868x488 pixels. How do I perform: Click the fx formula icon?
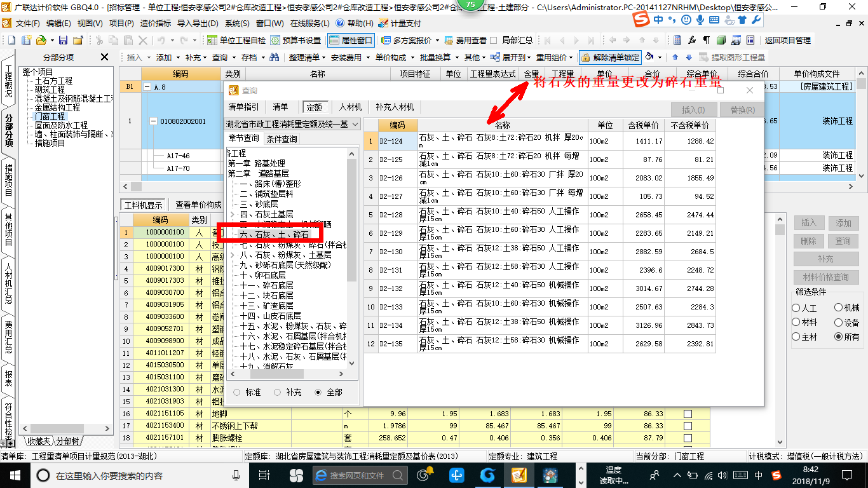point(692,40)
